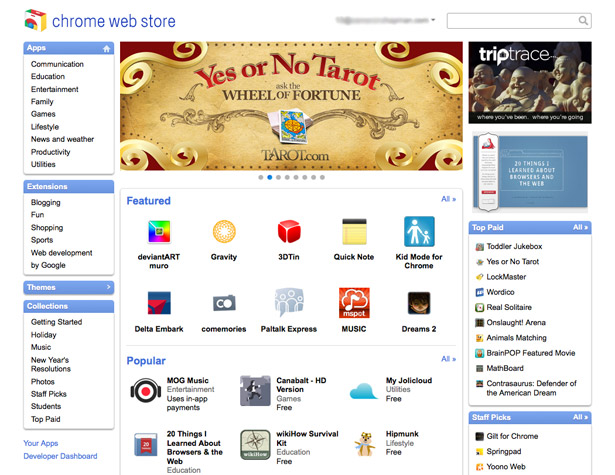Open the Collections header
615x475 pixels.
point(69,306)
